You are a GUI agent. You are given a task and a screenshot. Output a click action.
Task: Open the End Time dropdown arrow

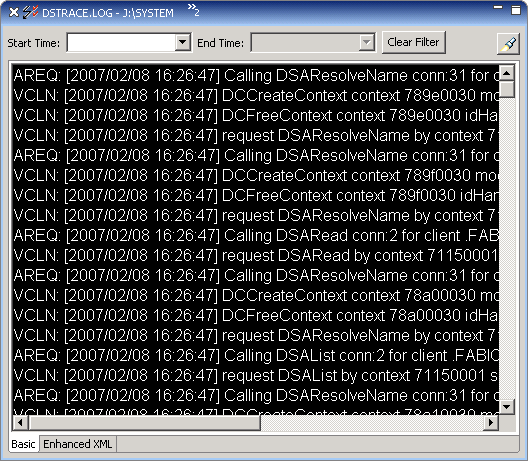(366, 42)
